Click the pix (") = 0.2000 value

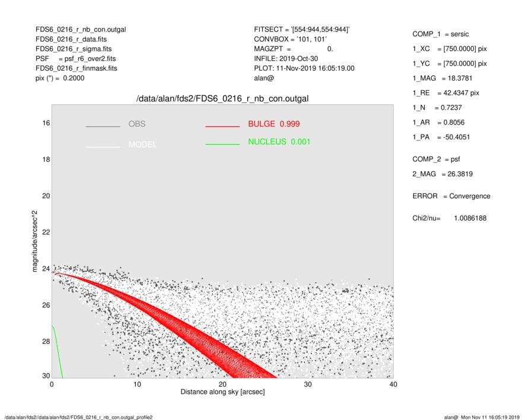(60, 78)
